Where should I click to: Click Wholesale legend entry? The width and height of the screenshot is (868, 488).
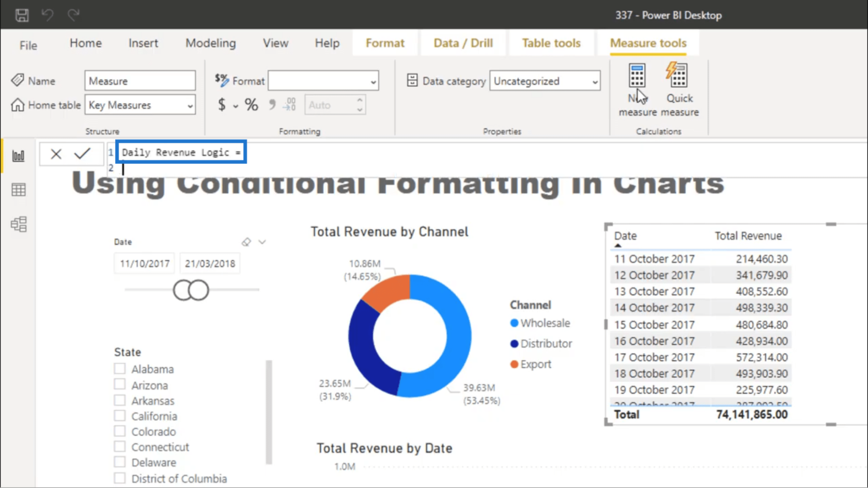540,323
